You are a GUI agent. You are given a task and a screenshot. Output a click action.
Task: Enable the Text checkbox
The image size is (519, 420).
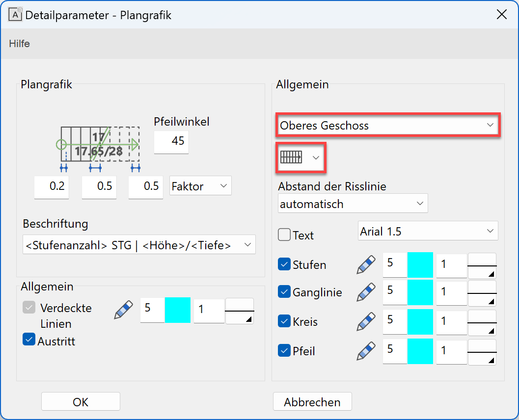(284, 235)
